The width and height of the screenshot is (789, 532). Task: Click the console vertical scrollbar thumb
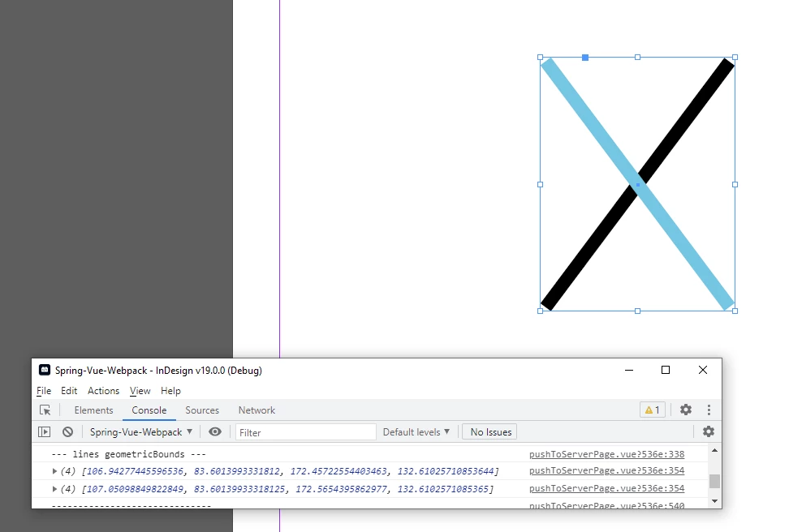click(x=714, y=481)
